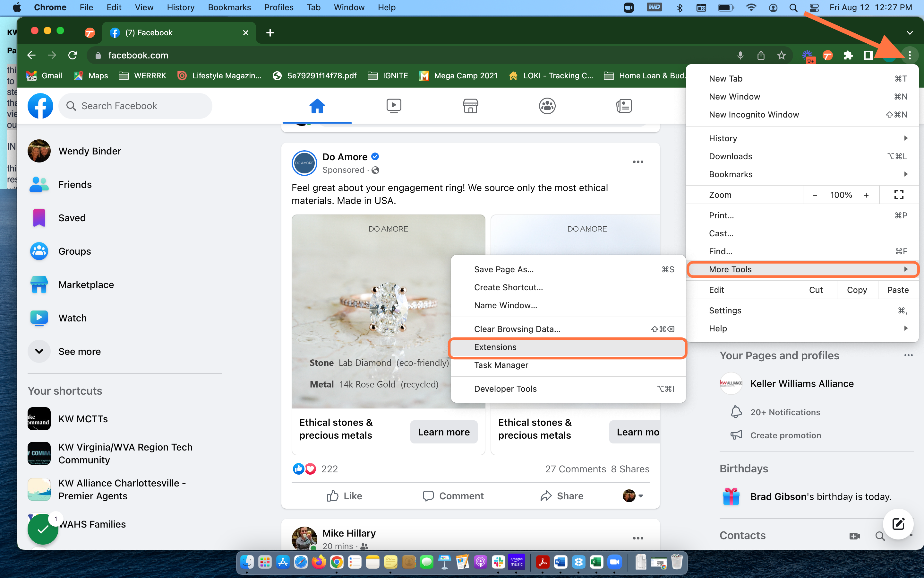The image size is (924, 578).
Task: Open the profile switcher dropdown beside Share
Action: (x=633, y=496)
